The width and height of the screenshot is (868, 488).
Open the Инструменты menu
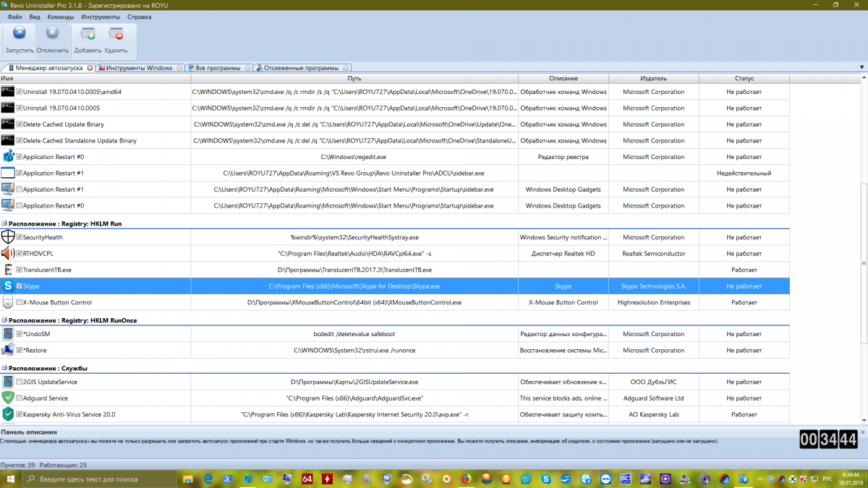(x=101, y=16)
